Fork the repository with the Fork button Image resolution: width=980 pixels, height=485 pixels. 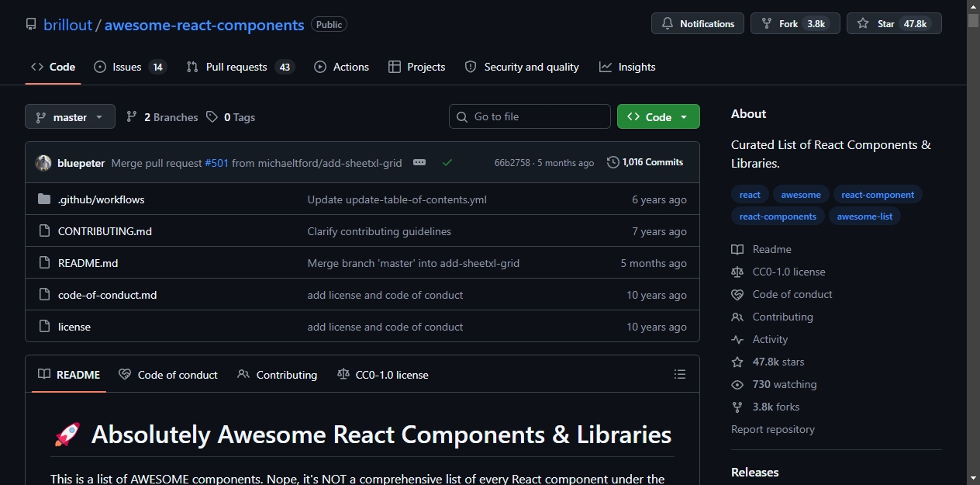[795, 24]
